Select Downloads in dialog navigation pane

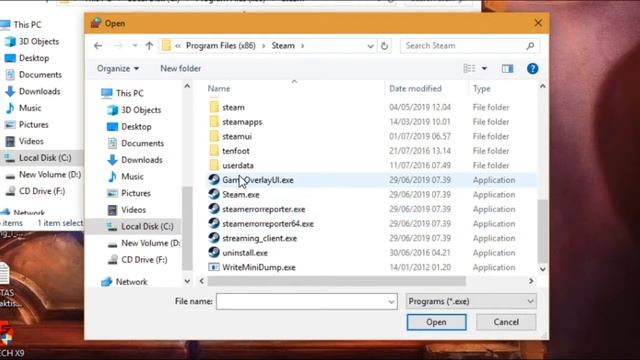(142, 160)
